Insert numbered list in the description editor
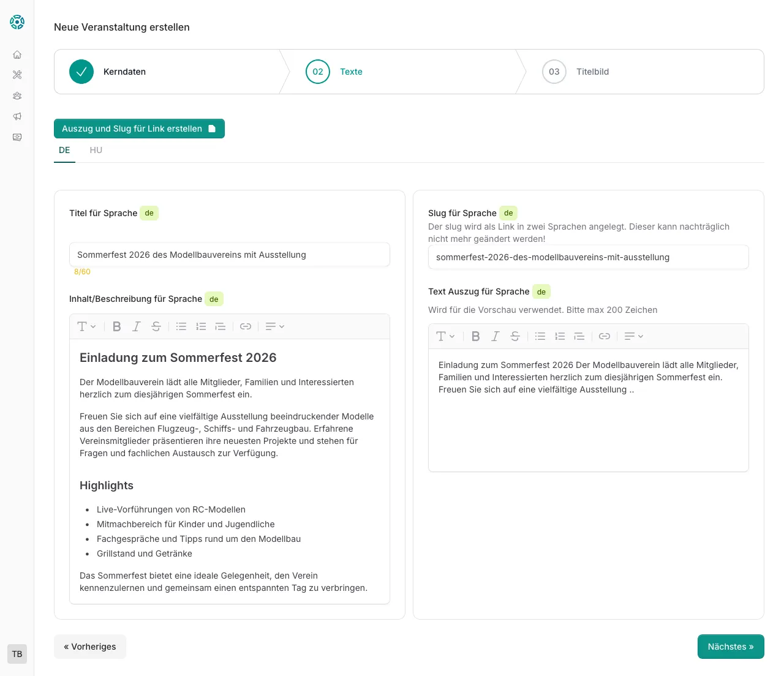The height and width of the screenshot is (676, 784). 201,326
